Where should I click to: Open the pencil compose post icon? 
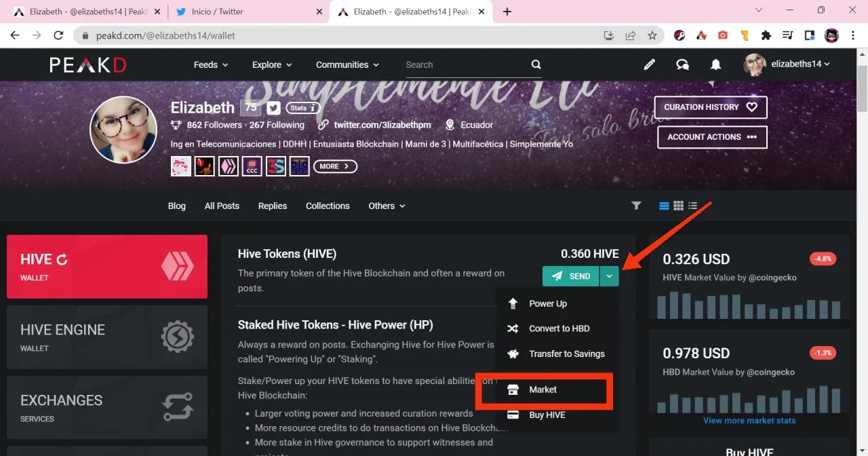coord(649,64)
